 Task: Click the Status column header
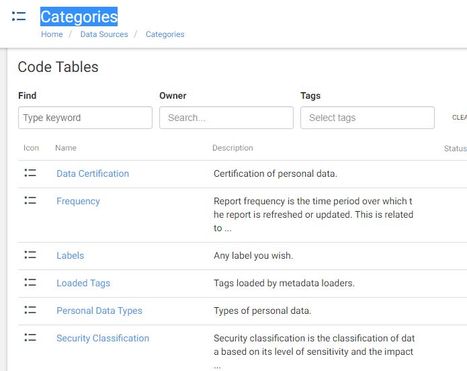point(455,149)
